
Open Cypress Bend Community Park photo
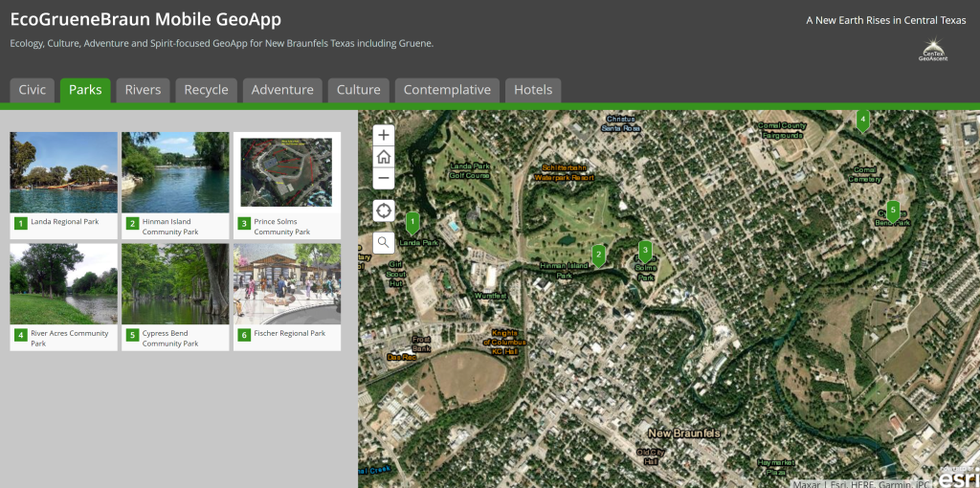(176, 284)
